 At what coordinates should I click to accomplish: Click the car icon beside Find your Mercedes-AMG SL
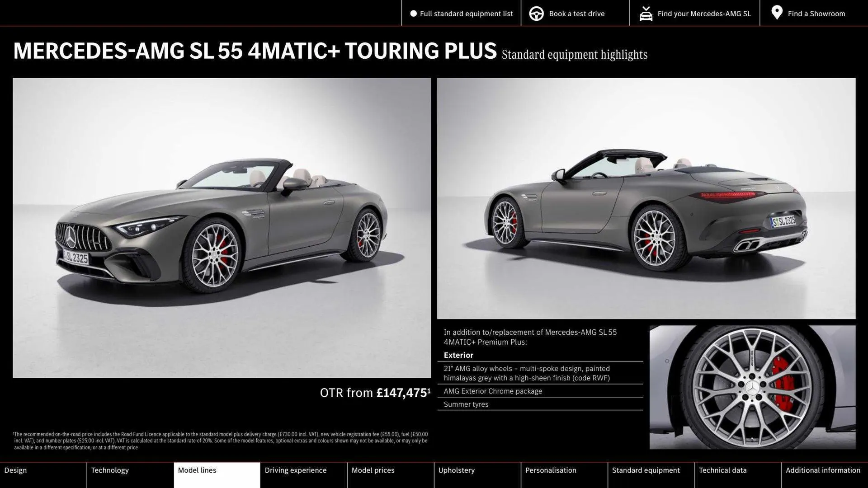pos(646,13)
